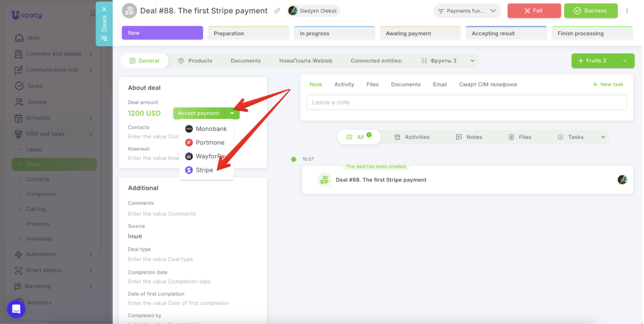Open the three-dot more options menu

point(627,11)
